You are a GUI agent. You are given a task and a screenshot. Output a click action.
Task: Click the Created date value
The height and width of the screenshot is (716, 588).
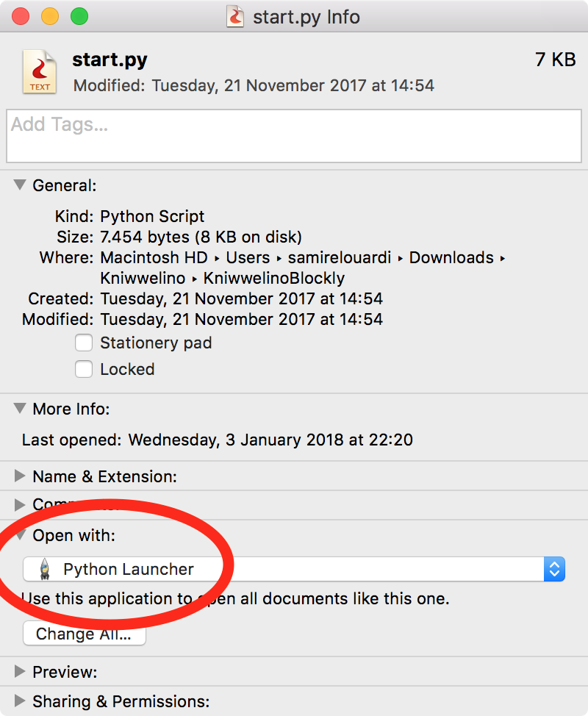click(242, 298)
